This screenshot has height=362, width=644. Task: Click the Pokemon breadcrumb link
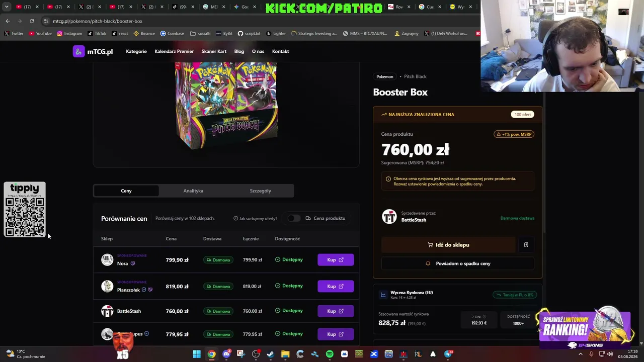385,76
